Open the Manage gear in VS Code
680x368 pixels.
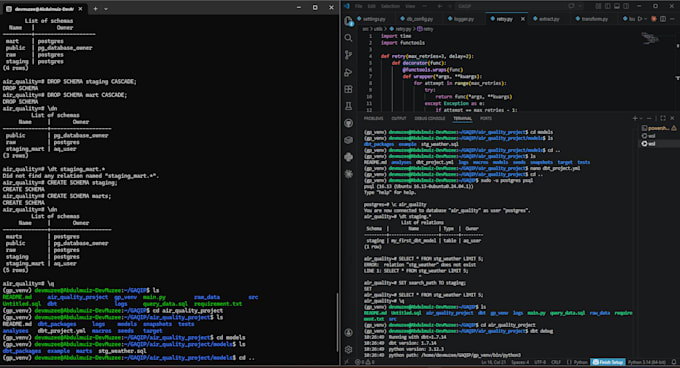click(x=348, y=349)
